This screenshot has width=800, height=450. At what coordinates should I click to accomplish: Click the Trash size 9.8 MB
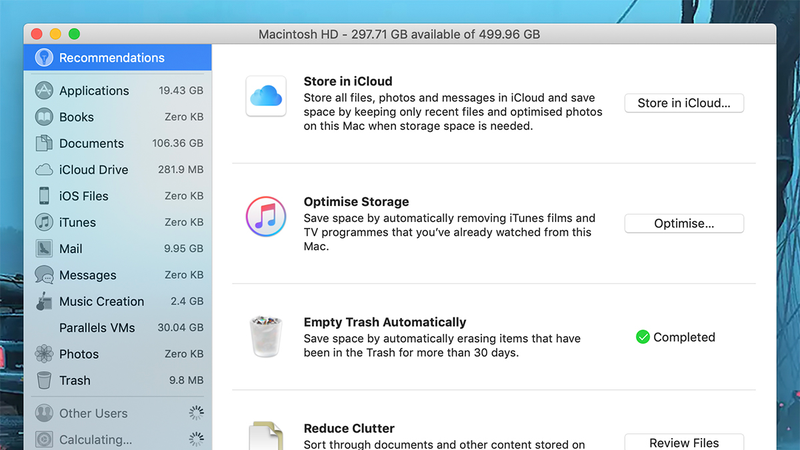(186, 380)
